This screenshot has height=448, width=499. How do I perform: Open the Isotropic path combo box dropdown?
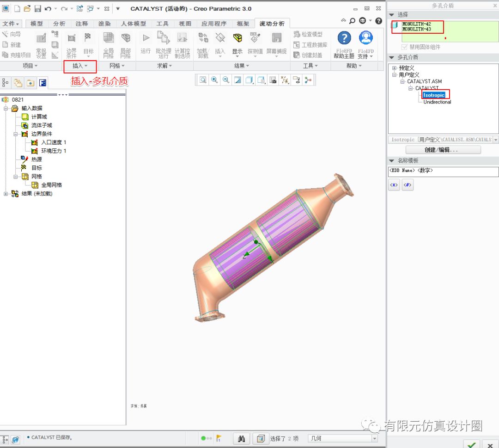pyautogui.click(x=496, y=140)
